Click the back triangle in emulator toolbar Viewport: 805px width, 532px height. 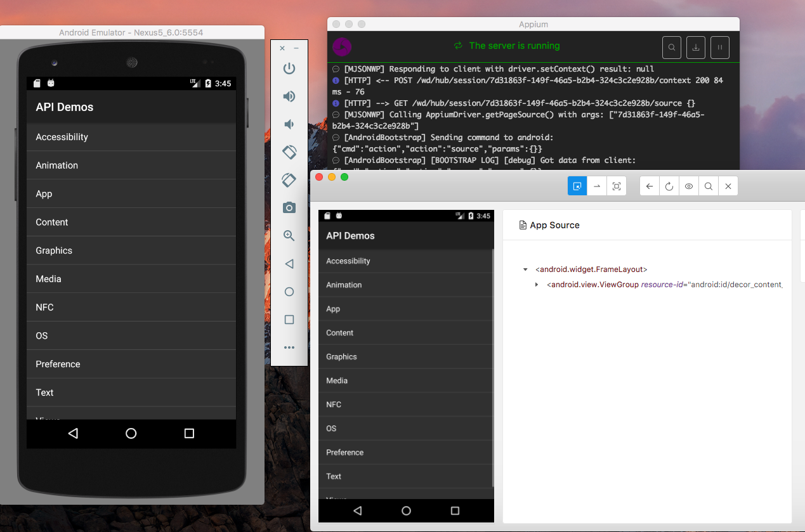[289, 264]
